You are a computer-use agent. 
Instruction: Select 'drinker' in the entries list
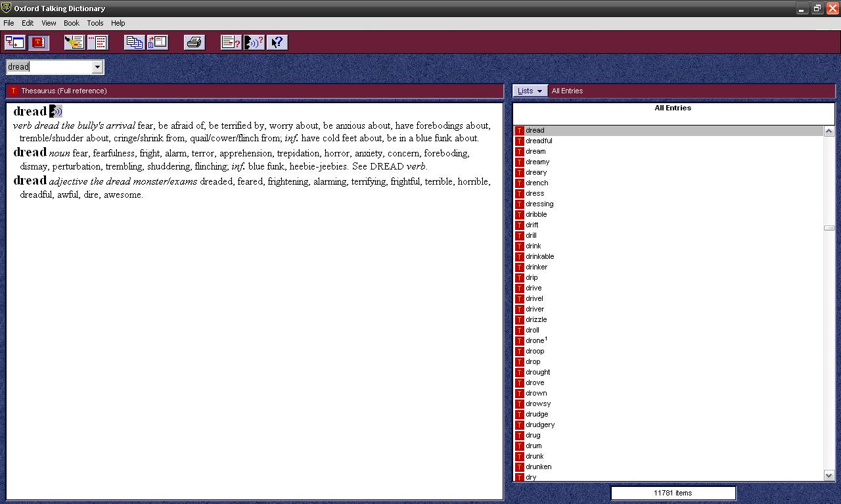click(536, 267)
